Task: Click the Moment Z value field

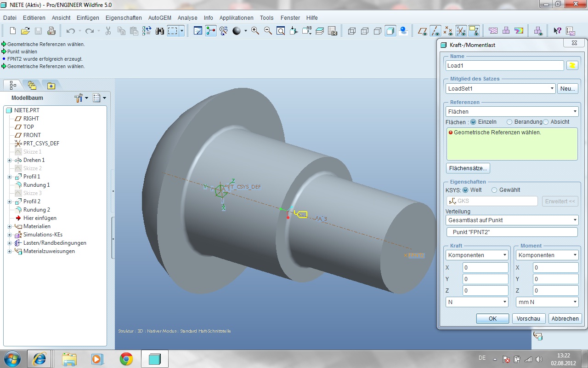Action: 555,291
